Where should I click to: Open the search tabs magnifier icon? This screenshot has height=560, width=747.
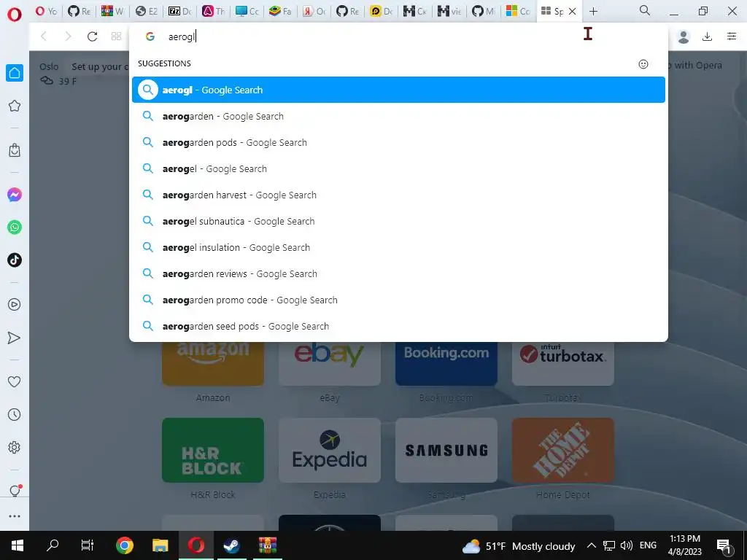tap(645, 10)
